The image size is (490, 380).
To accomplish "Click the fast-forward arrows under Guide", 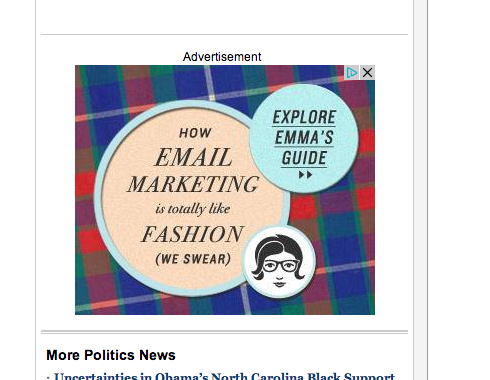I will (x=305, y=175).
